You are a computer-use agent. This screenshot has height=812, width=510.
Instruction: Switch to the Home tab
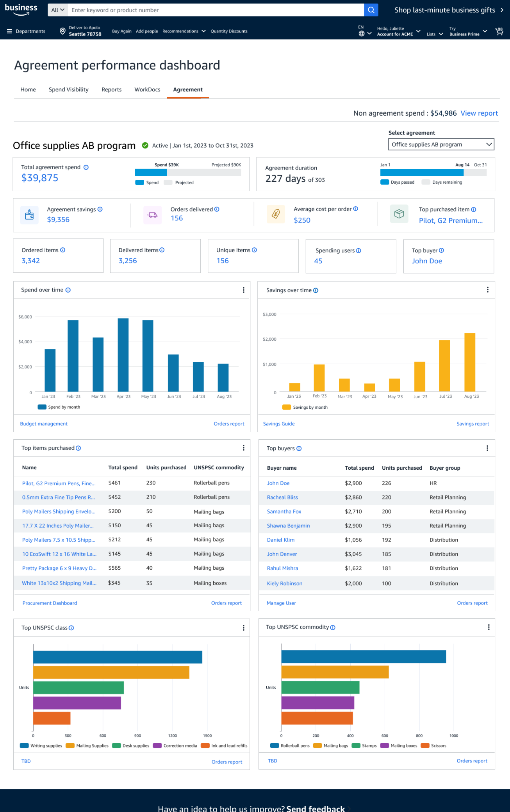(x=28, y=89)
